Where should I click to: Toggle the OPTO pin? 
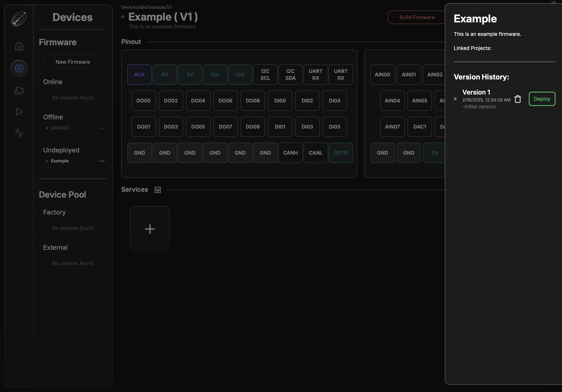[x=341, y=153]
